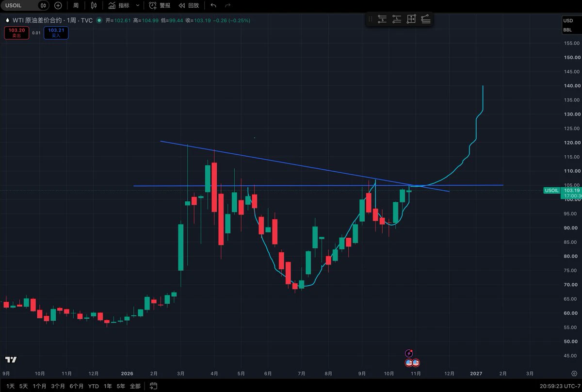
Task: Select the YTD date range
Action: point(94,386)
